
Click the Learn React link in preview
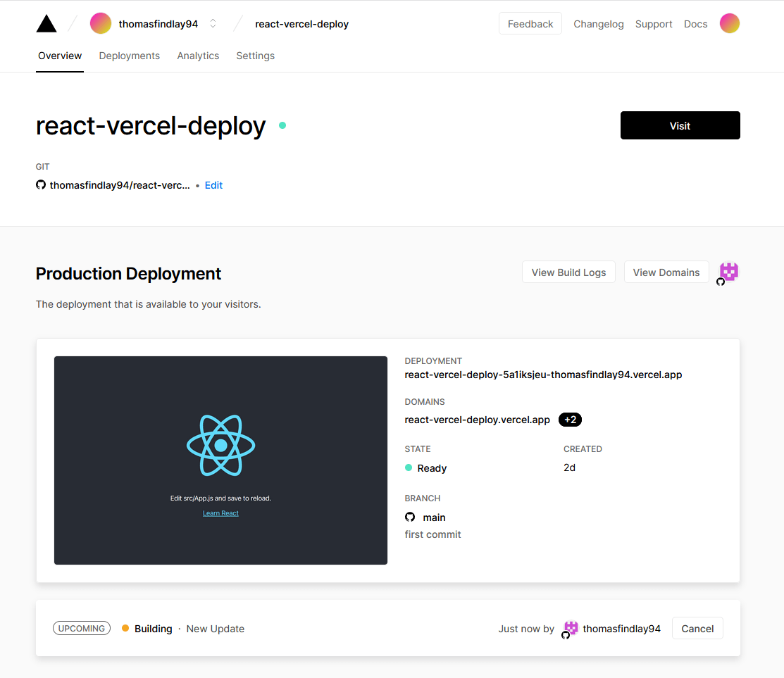pyautogui.click(x=220, y=513)
